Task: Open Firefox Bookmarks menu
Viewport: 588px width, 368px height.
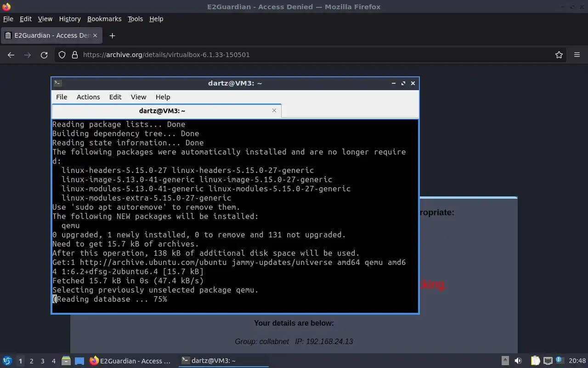Action: point(104,19)
